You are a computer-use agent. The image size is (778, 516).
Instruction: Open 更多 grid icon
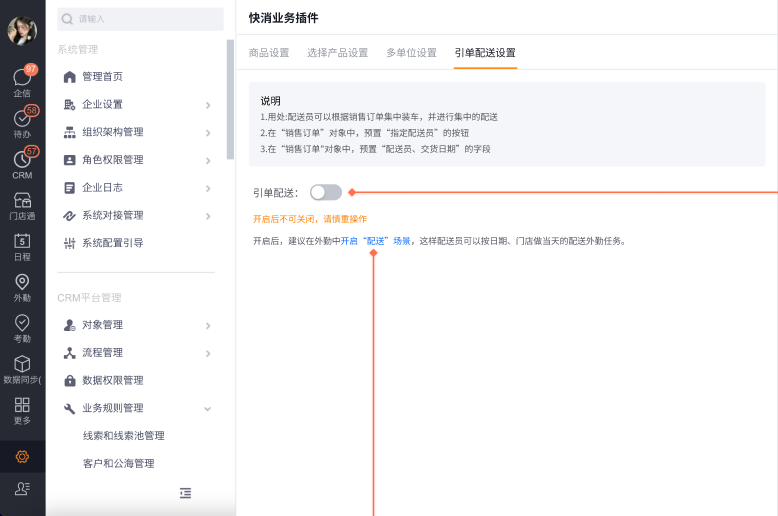pyautogui.click(x=22, y=405)
